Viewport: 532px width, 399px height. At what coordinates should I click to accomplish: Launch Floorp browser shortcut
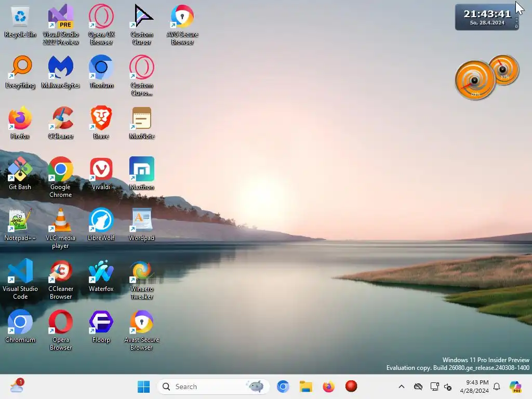click(101, 327)
